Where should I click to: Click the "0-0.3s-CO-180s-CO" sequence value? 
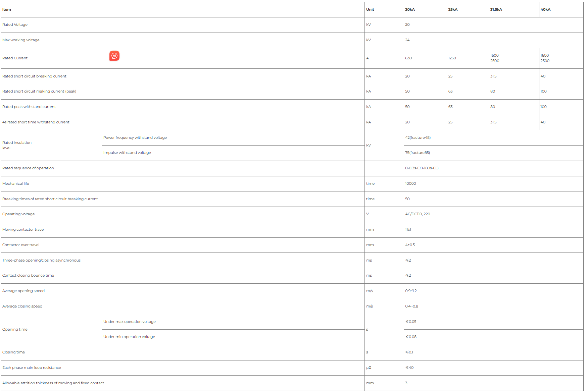click(x=422, y=168)
